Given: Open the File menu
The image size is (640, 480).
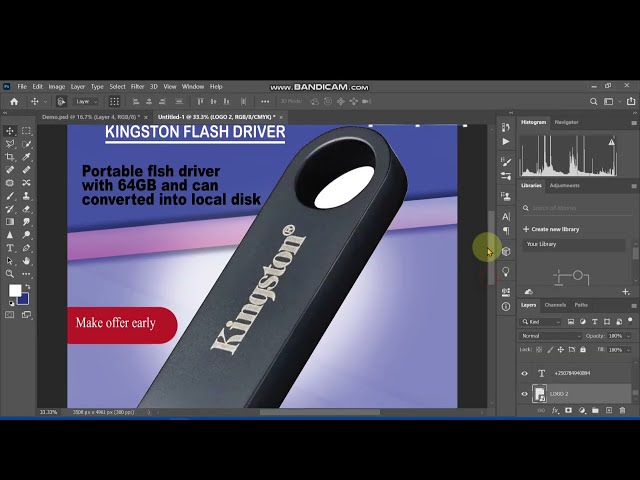Looking at the screenshot, I should 22,87.
